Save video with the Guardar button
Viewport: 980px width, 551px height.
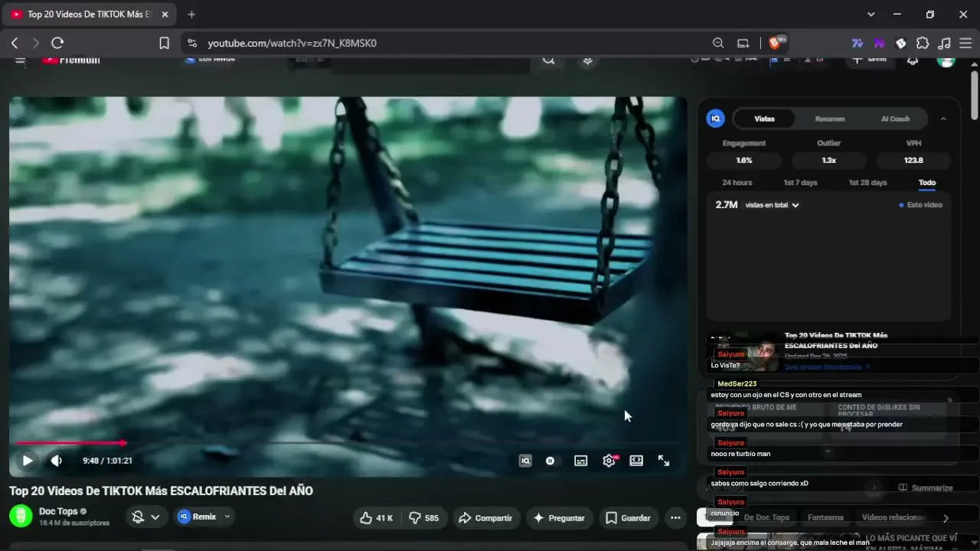[628, 518]
